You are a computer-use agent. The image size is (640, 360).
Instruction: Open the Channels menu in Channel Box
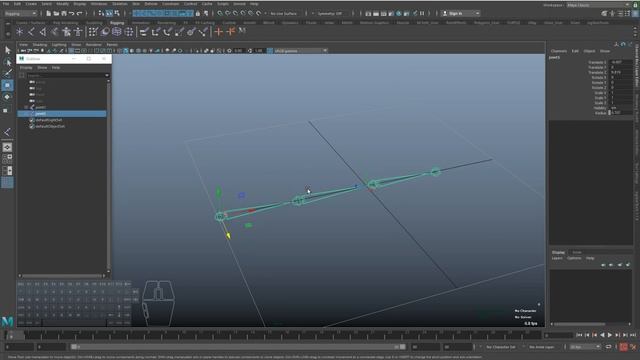point(559,51)
